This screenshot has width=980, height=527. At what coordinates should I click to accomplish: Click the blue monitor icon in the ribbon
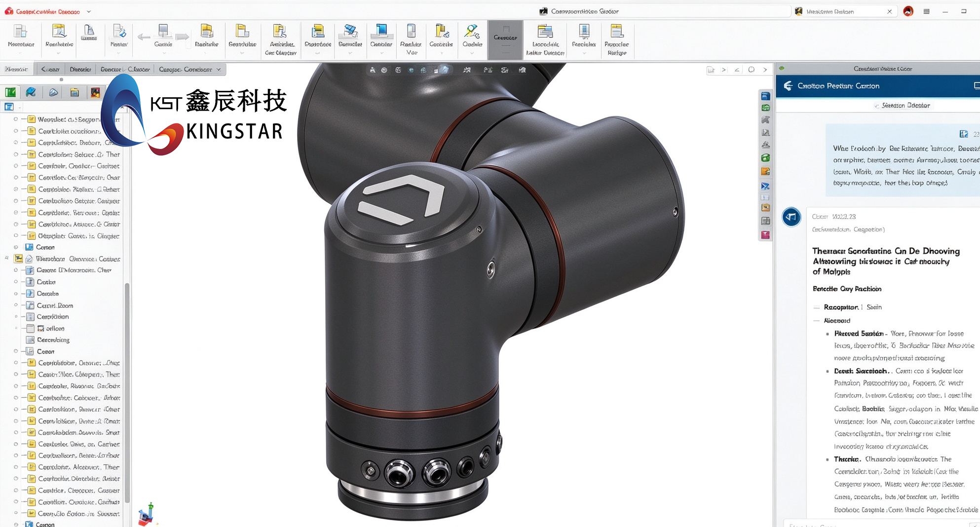[x=381, y=31]
